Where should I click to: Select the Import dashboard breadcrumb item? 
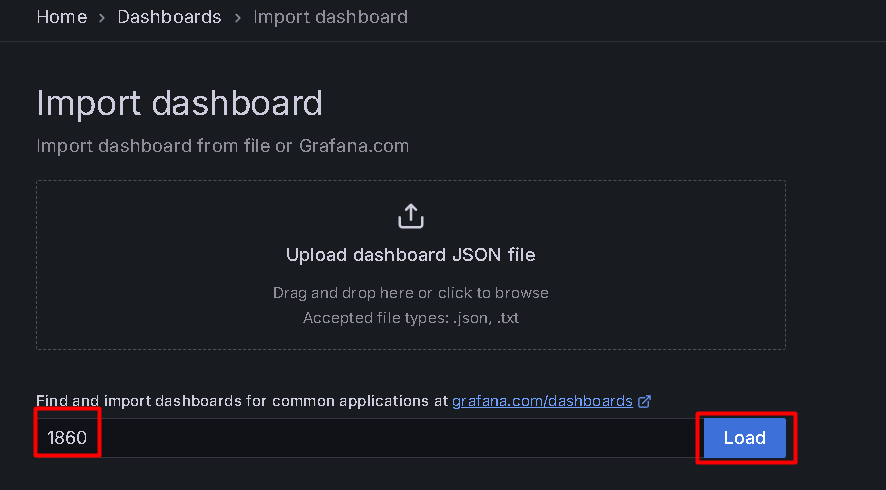click(x=330, y=17)
